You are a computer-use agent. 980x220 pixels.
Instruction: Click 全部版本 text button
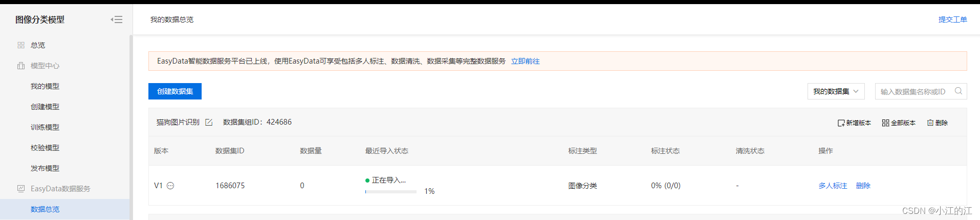[x=903, y=123]
